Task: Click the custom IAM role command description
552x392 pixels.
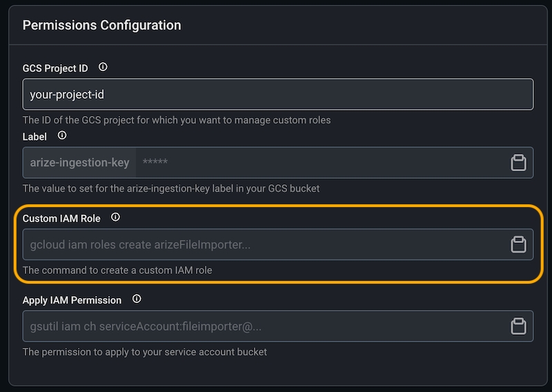Action: point(117,271)
